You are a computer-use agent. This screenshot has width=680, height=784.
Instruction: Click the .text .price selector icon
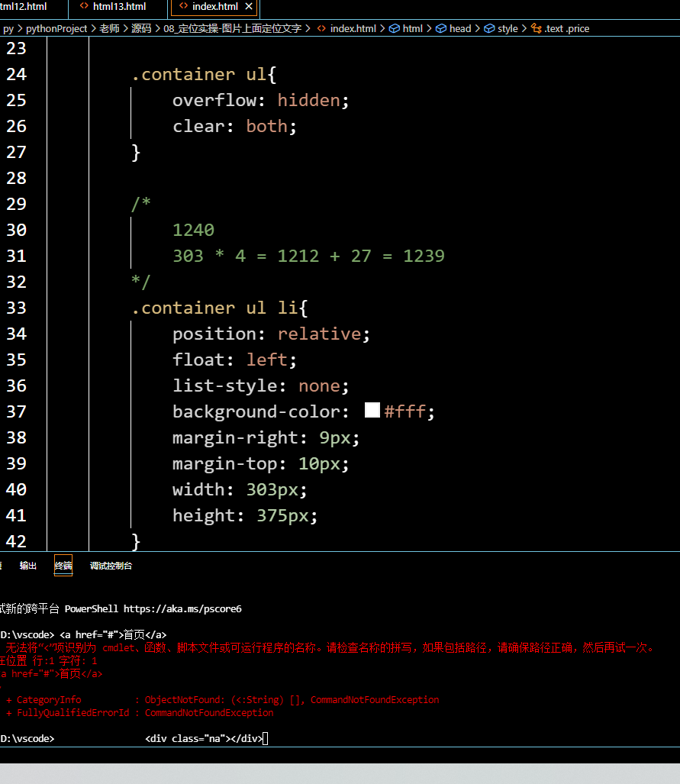pyautogui.click(x=537, y=28)
